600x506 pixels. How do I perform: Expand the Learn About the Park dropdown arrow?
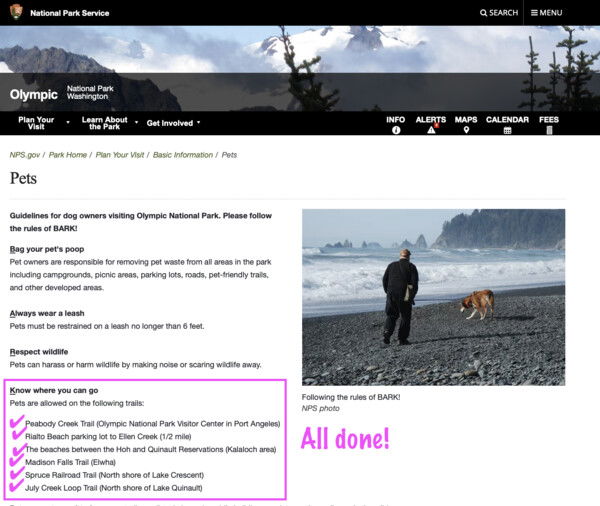pos(136,122)
